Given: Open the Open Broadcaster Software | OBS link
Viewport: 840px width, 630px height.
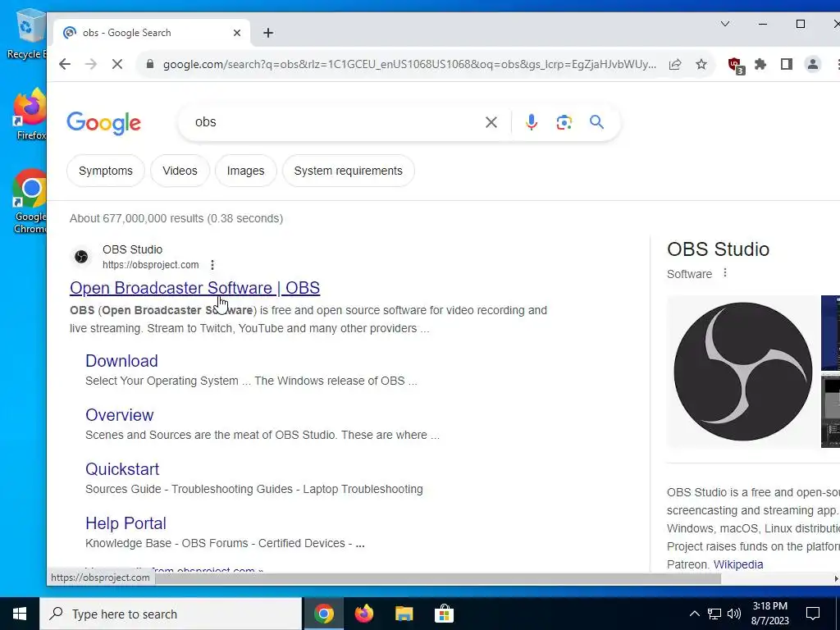Looking at the screenshot, I should point(195,288).
